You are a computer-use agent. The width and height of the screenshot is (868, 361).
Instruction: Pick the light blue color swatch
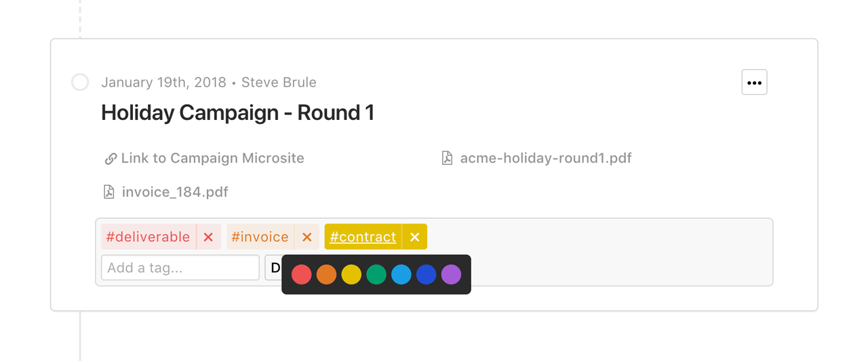pyautogui.click(x=401, y=274)
